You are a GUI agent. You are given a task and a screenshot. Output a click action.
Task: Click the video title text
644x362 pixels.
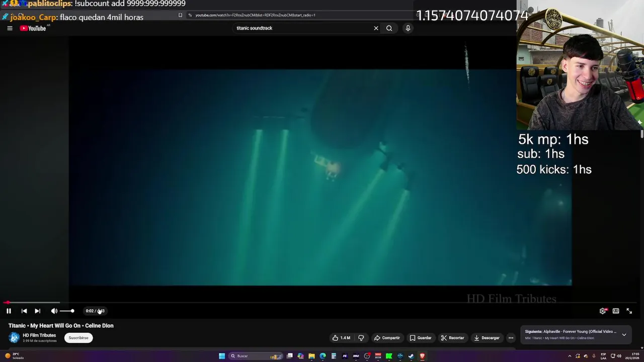pyautogui.click(x=61, y=326)
